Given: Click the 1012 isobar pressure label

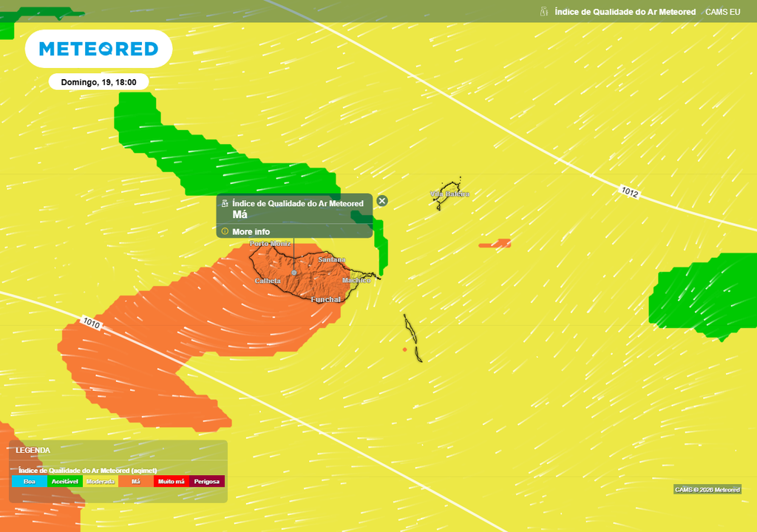Looking at the screenshot, I should pyautogui.click(x=629, y=192).
